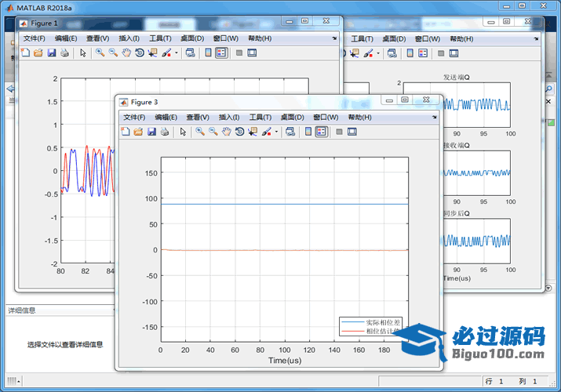This screenshot has height=392, width=561.
Task: Save Figure 3 using the floppy disk icon
Action: click(x=151, y=132)
